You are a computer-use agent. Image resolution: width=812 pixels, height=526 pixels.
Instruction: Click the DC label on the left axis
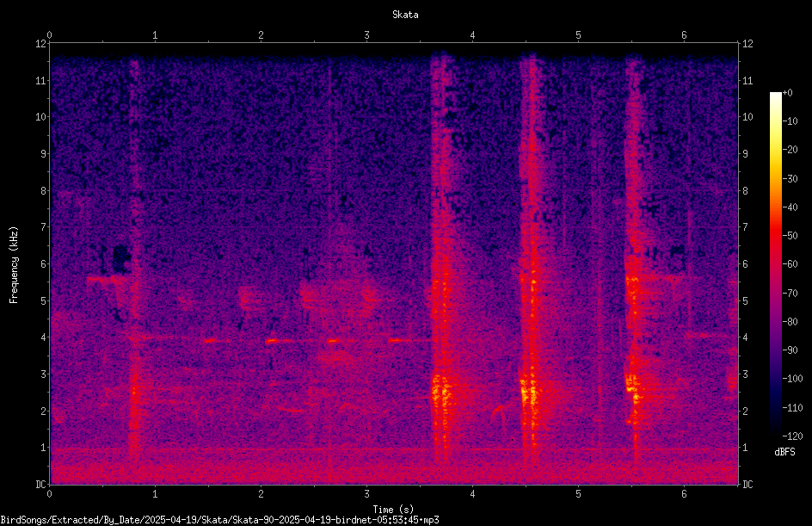[x=41, y=484]
